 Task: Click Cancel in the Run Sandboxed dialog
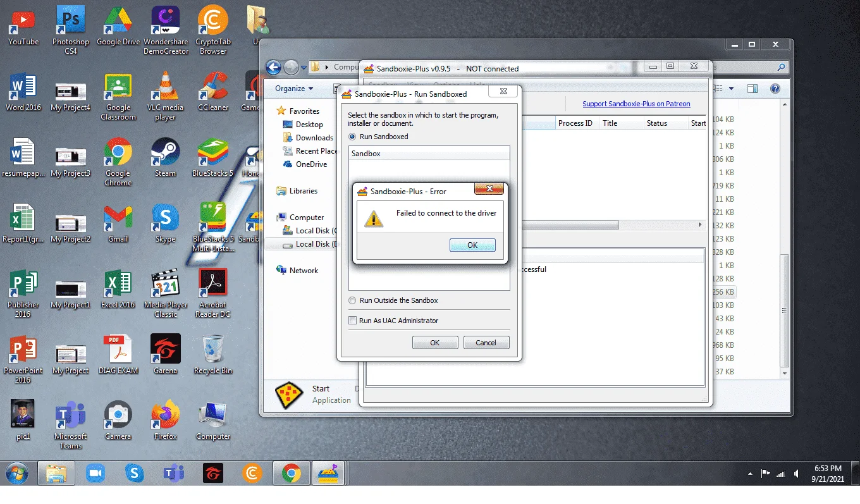coord(486,343)
